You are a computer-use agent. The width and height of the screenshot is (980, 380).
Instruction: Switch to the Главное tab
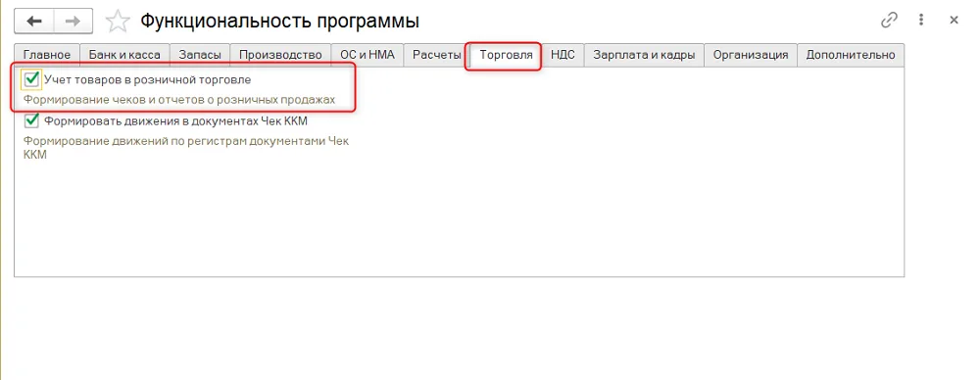click(47, 55)
